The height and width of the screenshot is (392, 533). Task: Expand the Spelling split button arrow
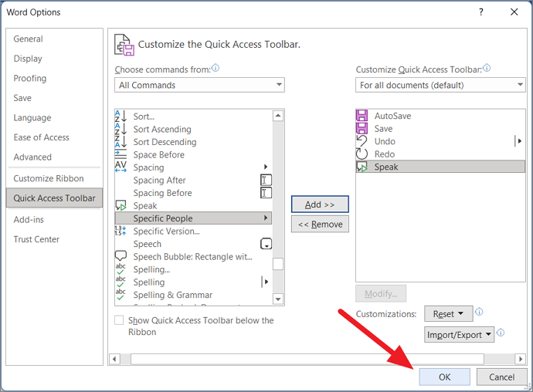coord(266,282)
